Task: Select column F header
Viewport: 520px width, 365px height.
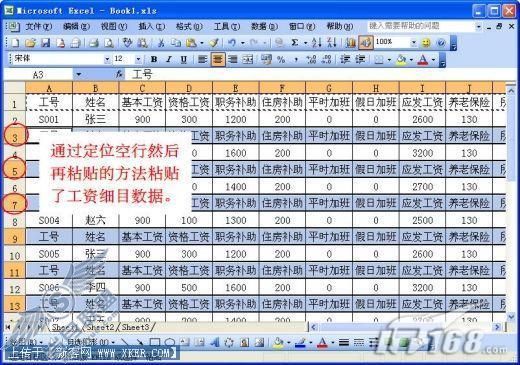Action: (282, 88)
